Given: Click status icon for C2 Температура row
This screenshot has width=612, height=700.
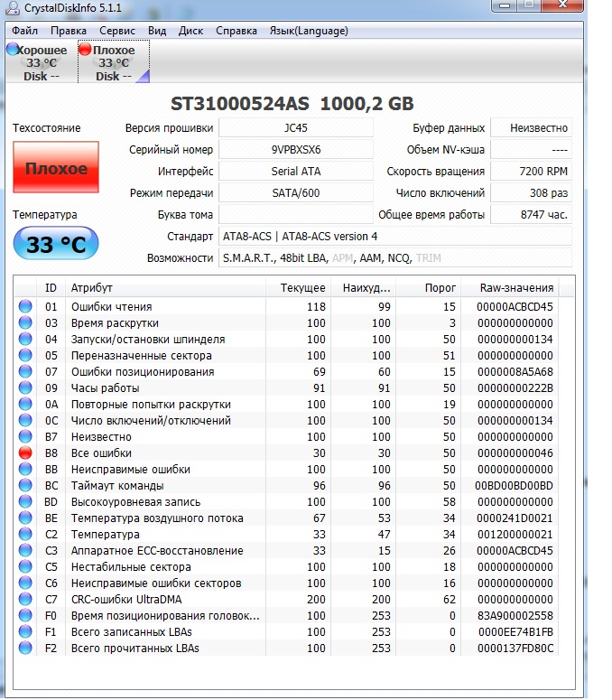Looking at the screenshot, I should pyautogui.click(x=25, y=534).
